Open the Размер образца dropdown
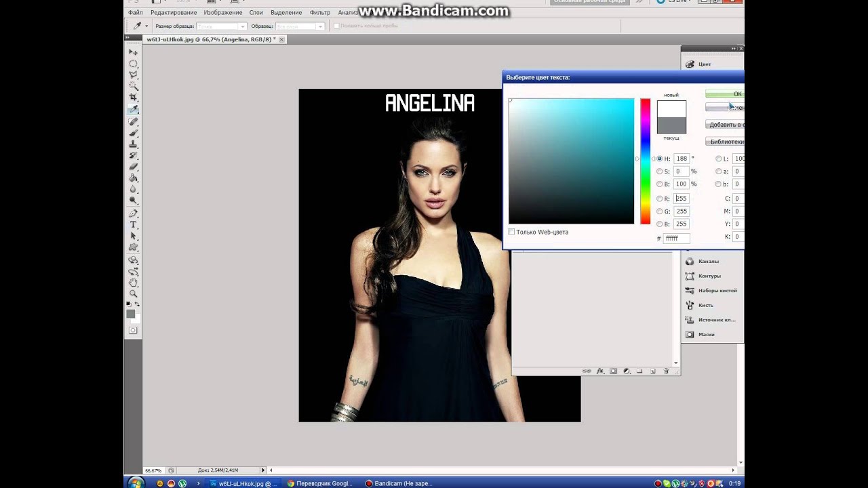Viewport: 868px width, 488px height. [x=221, y=26]
